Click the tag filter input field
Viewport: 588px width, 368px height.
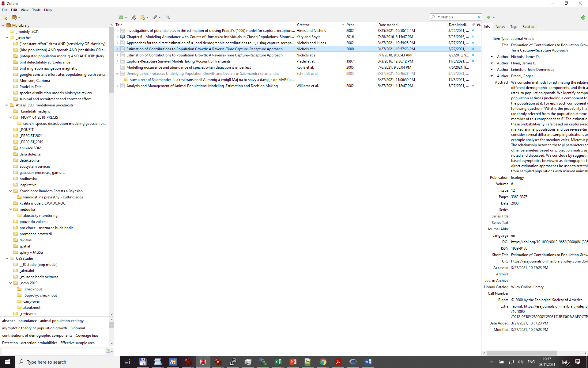pos(53,351)
